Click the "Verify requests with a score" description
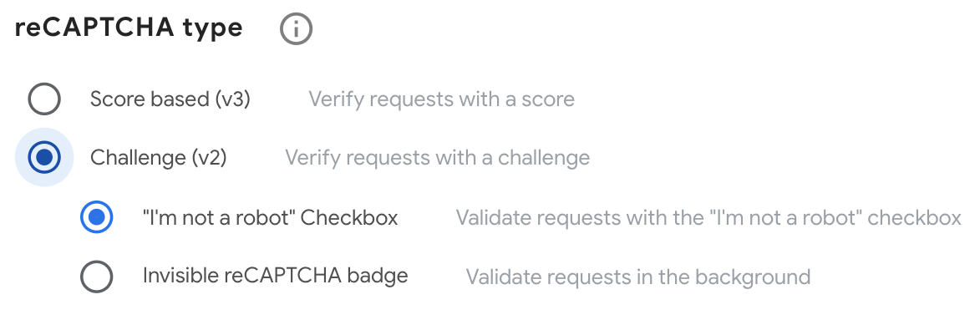Viewport: 980px width, 320px height. (x=441, y=99)
